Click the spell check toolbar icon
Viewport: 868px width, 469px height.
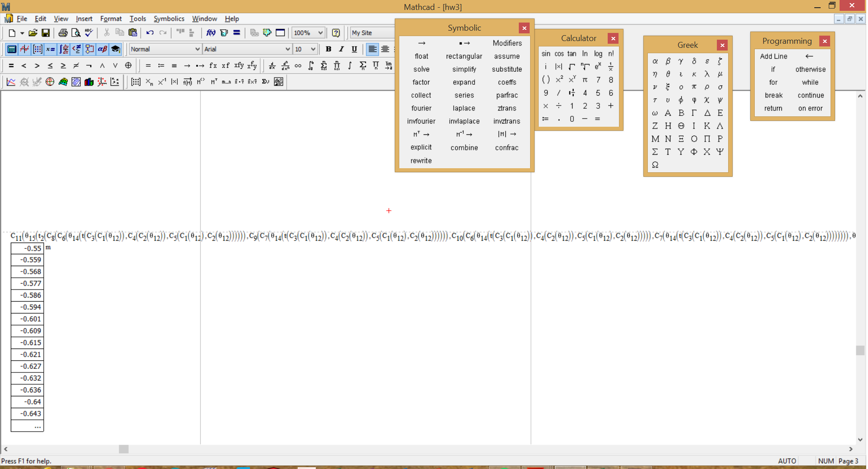(89, 32)
